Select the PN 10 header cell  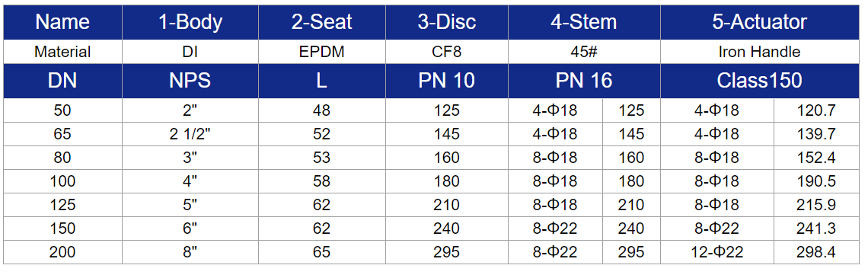coord(447,81)
